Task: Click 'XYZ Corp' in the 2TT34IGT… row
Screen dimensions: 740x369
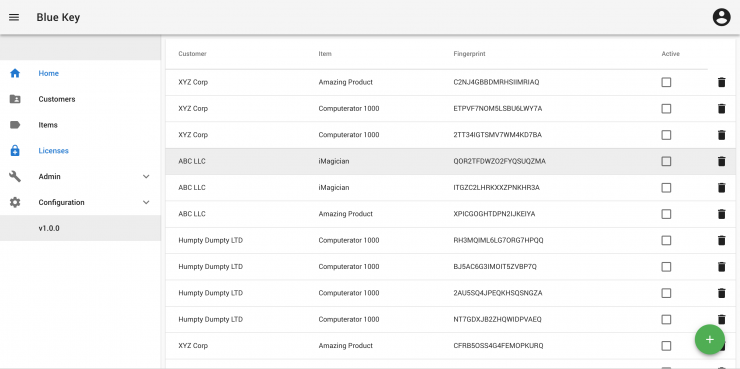Action: tap(193, 135)
